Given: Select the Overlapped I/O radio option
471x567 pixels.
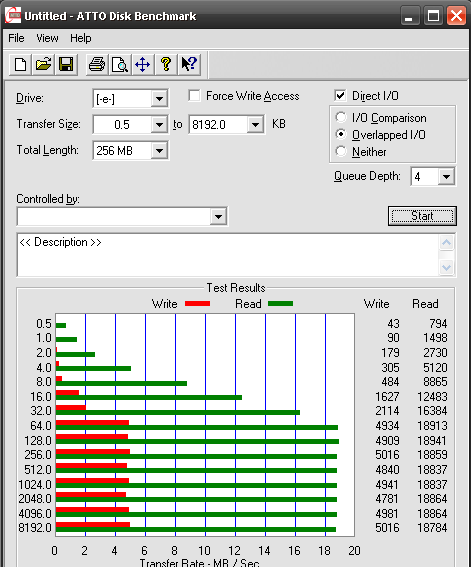Looking at the screenshot, I should pyautogui.click(x=341, y=134).
